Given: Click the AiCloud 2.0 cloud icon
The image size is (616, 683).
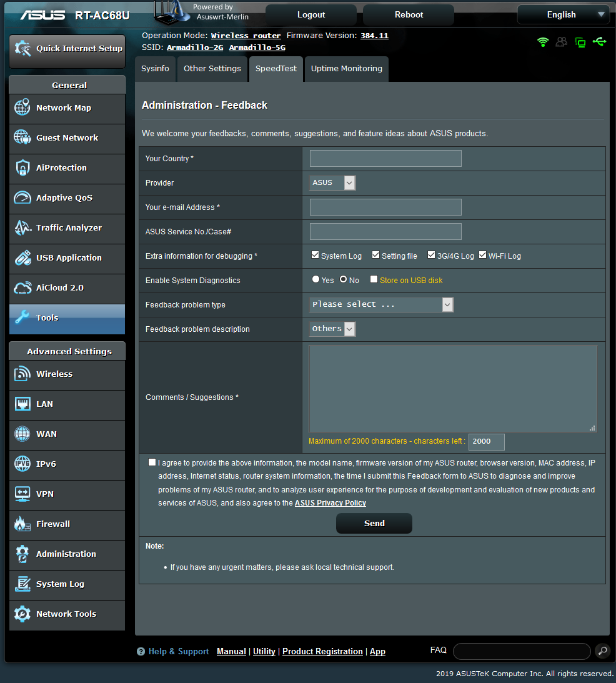Looking at the screenshot, I should tap(22, 288).
